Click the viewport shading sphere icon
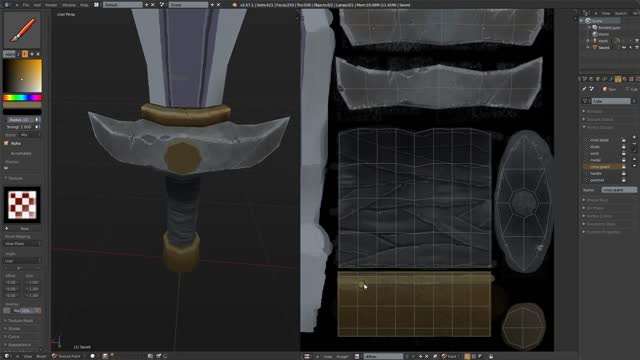This screenshot has width=640, height=360. click(x=93, y=356)
